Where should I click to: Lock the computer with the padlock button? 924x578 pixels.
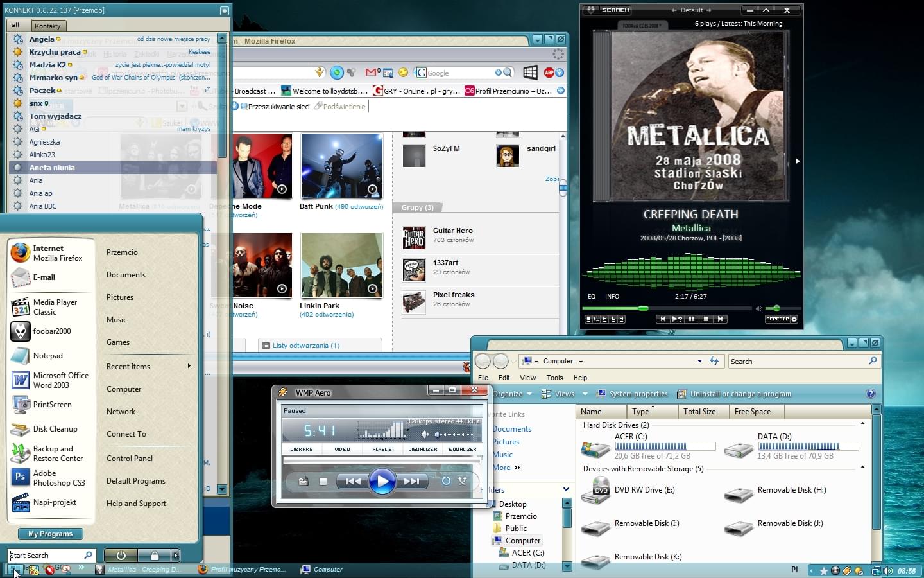[x=155, y=555]
